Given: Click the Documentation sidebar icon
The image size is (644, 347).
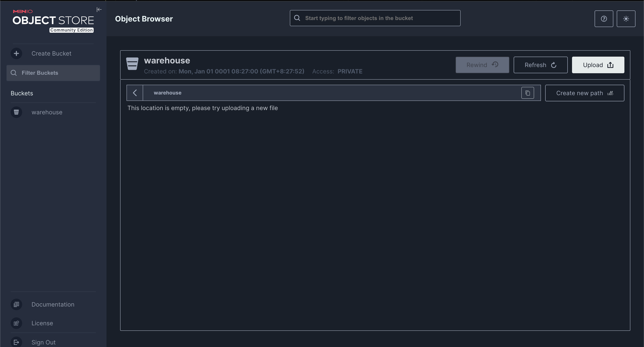Looking at the screenshot, I should (16, 304).
